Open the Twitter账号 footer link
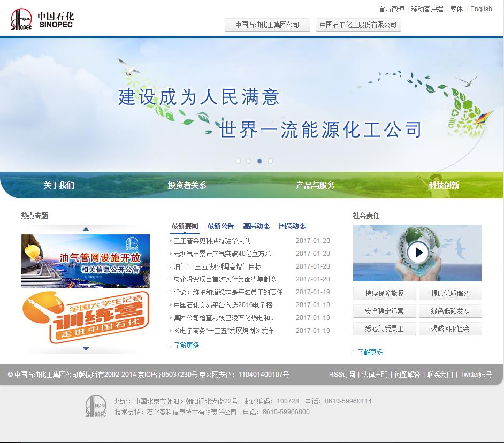Image resolution: width=504 pixels, height=443 pixels. [x=476, y=375]
